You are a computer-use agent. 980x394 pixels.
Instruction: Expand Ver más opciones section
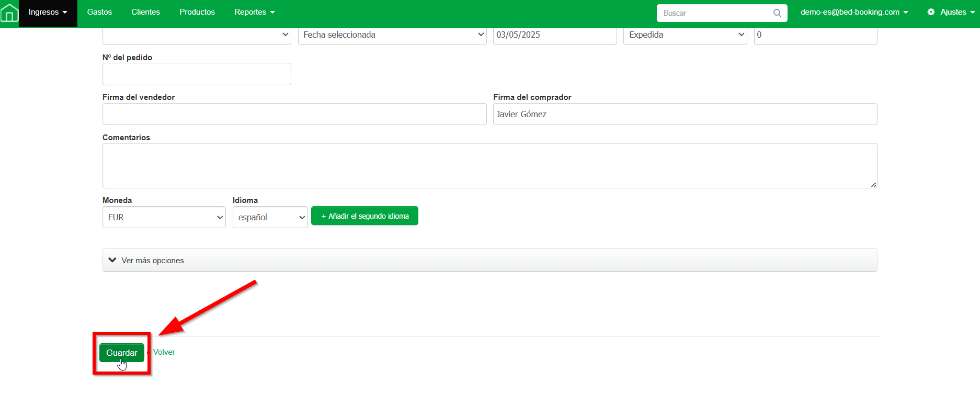[489, 260]
